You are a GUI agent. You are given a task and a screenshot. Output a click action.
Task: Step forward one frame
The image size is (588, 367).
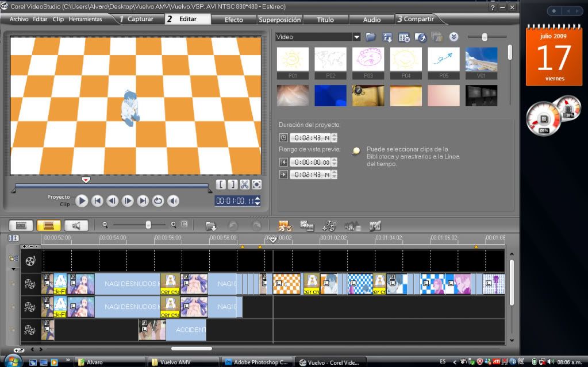point(128,201)
